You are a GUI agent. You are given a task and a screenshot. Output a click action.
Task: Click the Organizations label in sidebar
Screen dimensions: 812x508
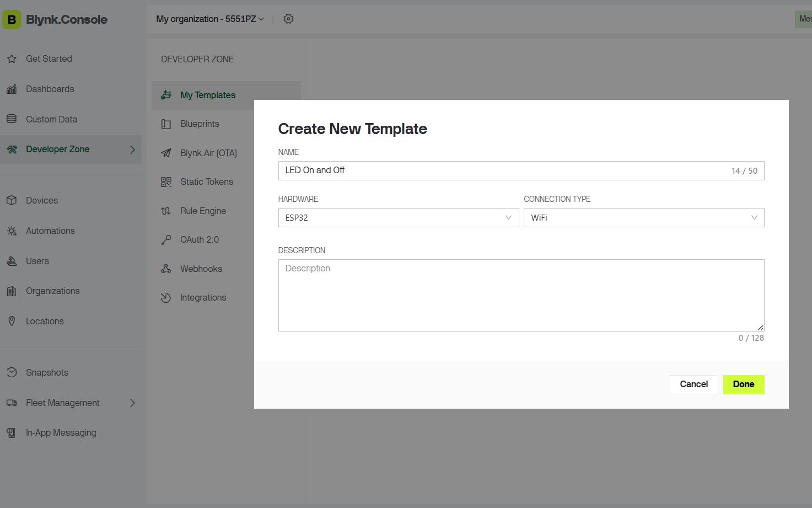[x=53, y=291]
